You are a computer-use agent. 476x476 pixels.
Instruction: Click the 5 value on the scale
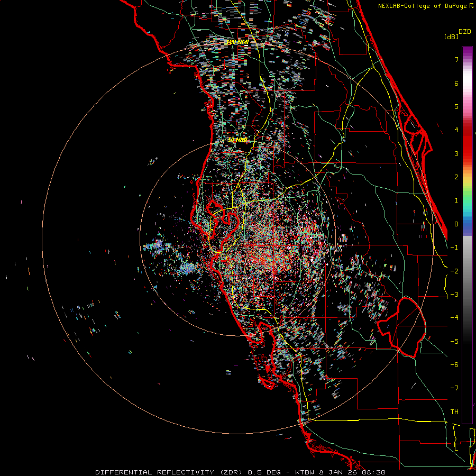[456, 106]
